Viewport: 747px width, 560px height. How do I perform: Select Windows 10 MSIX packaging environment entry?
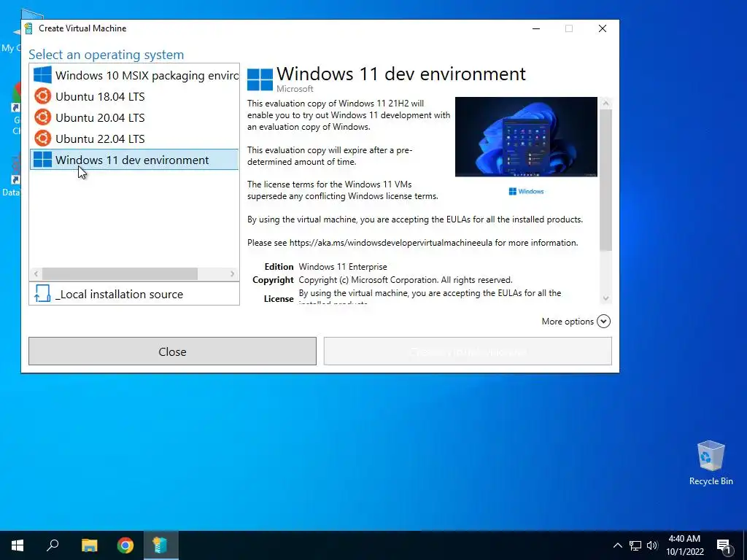pos(134,75)
